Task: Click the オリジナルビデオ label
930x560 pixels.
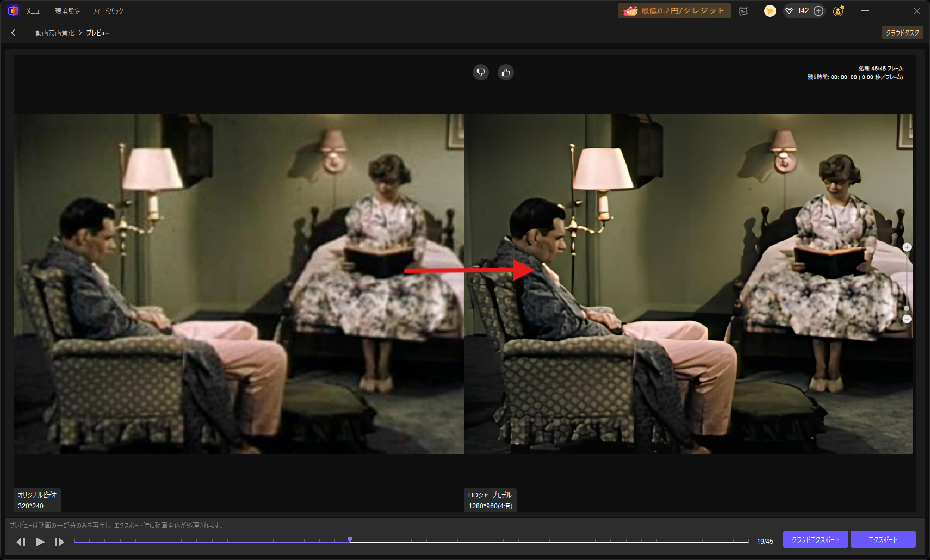Action: point(37,495)
